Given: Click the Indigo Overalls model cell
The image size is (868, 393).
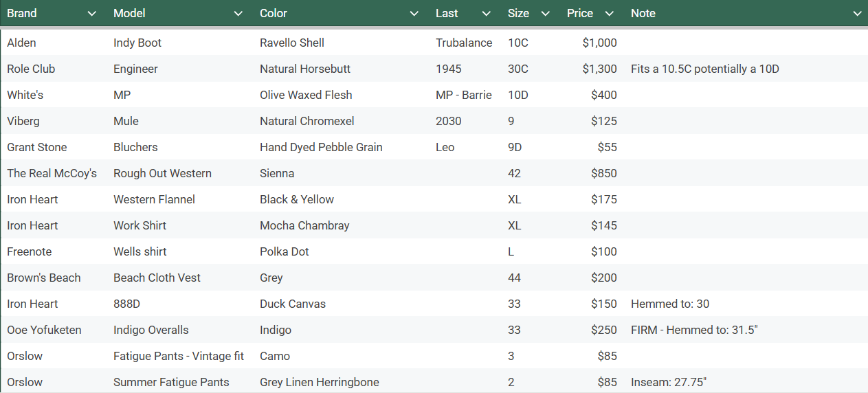Looking at the screenshot, I should tap(151, 330).
